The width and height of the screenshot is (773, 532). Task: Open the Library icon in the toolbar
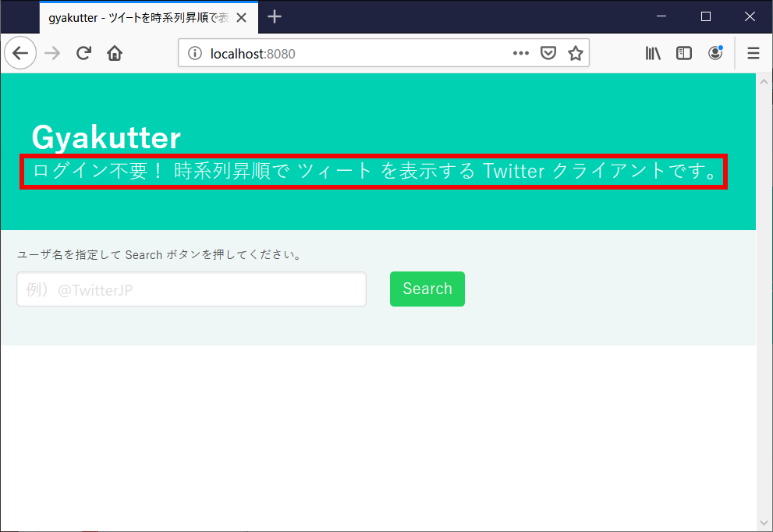(653, 52)
